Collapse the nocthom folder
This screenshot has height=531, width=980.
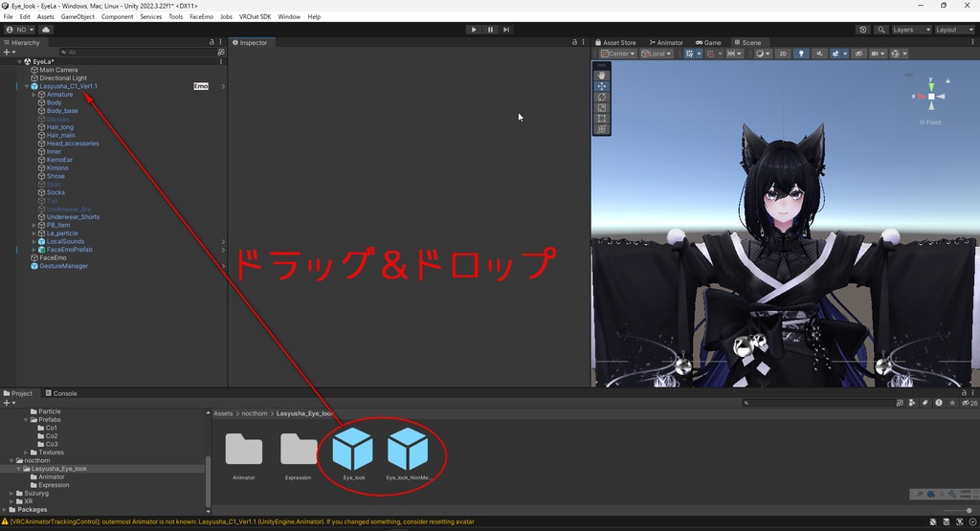[x=11, y=460]
